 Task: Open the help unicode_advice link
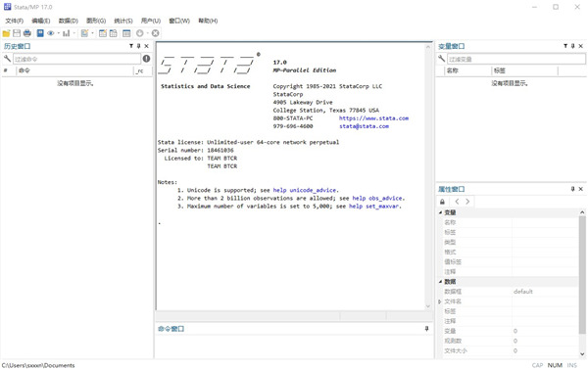305,190
